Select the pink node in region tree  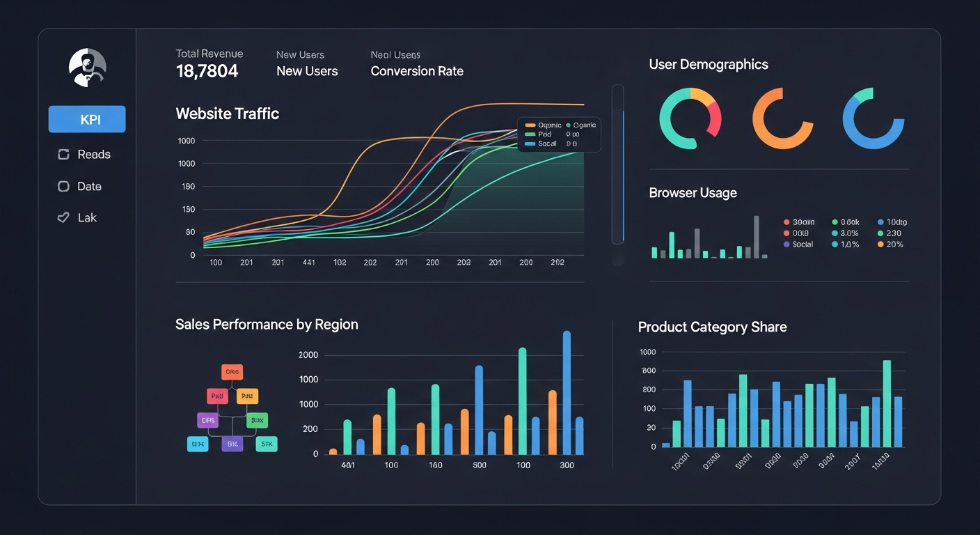(217, 396)
